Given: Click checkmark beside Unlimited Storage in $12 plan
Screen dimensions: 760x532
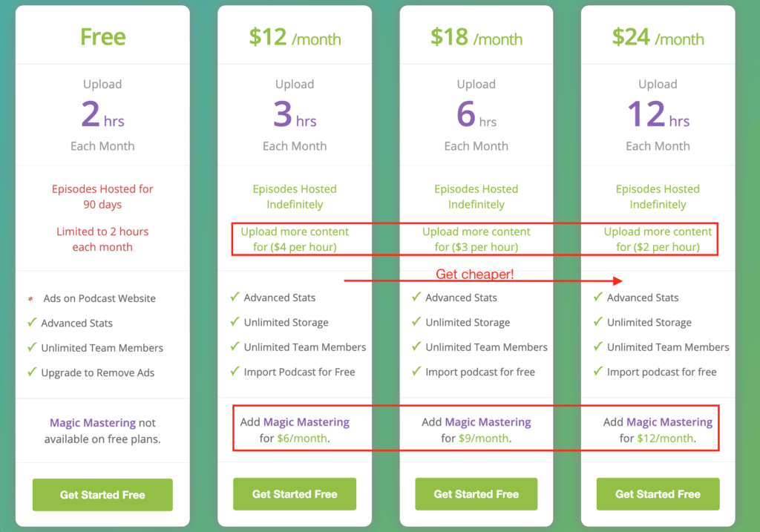Looking at the screenshot, I should (x=235, y=322).
